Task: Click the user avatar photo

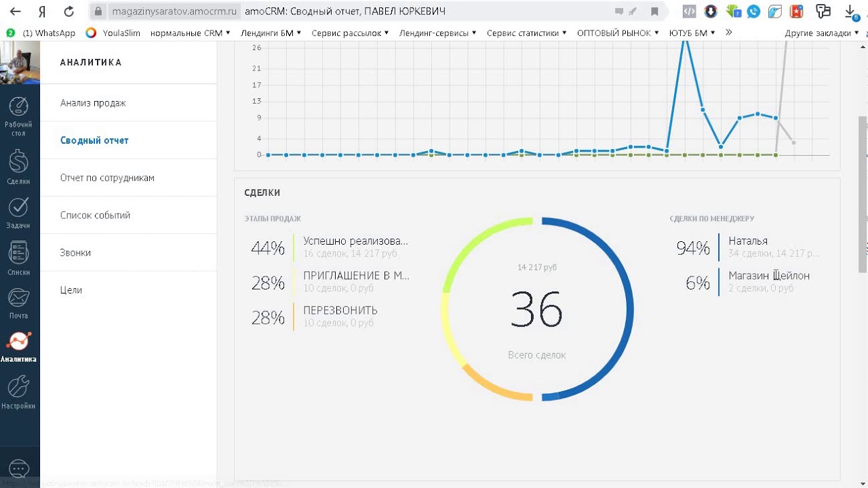Action: [20, 62]
